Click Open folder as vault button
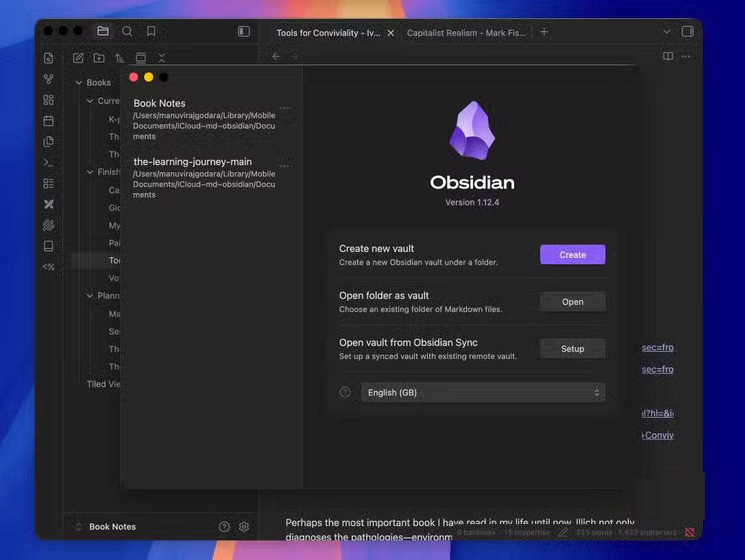 coord(573,302)
